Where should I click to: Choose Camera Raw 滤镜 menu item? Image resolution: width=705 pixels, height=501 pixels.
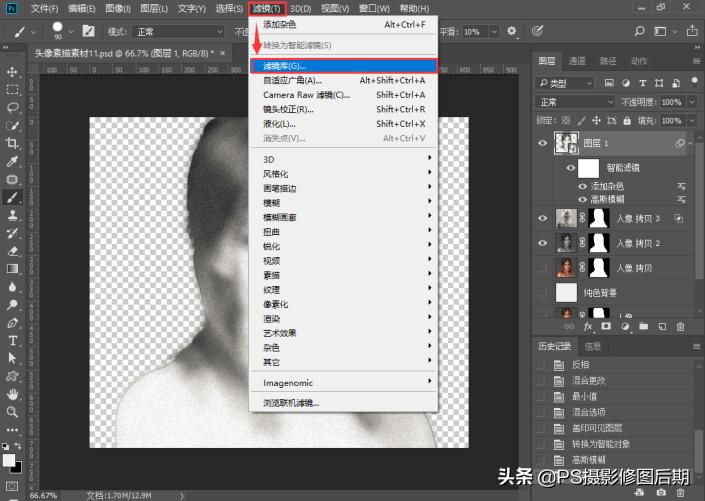tap(344, 95)
